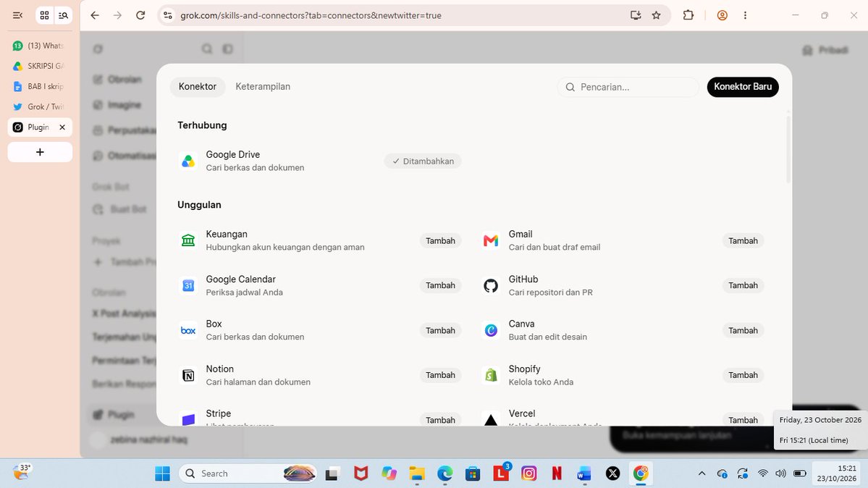Image resolution: width=868 pixels, height=488 pixels.
Task: Switch to the Grok / Twitter browser tab
Action: pos(40,106)
